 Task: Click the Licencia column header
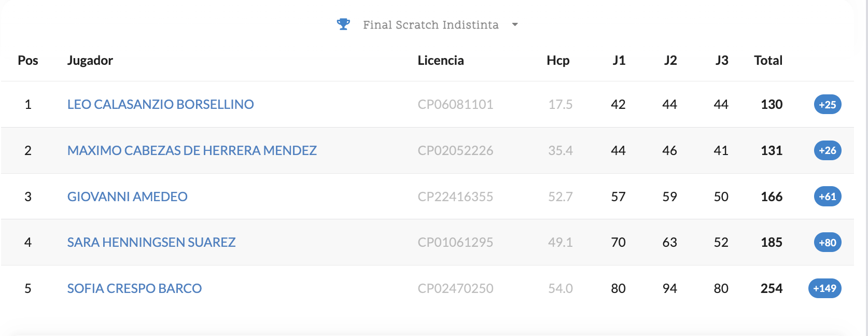point(441,61)
